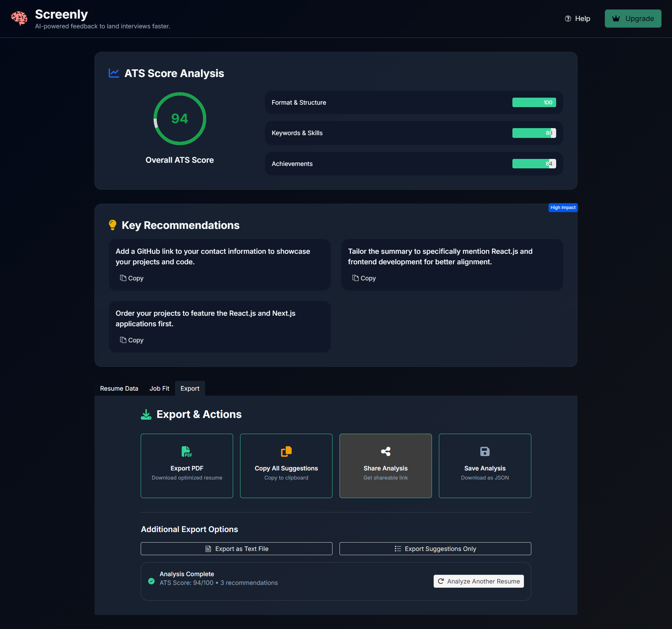Copy the project ordering recommendation

tap(132, 340)
